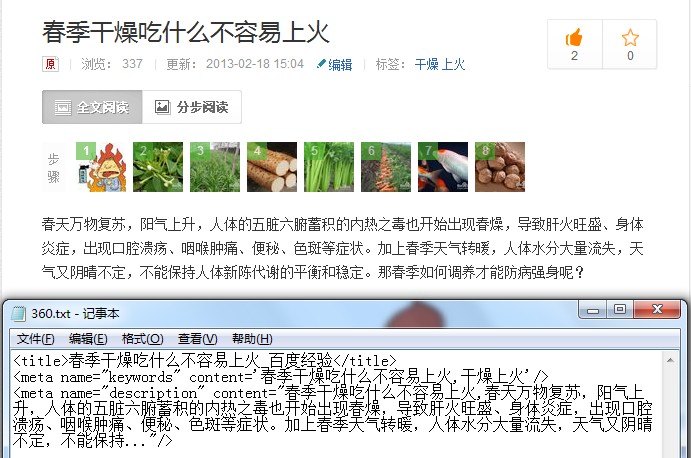The image size is (691, 458).
Task: Click the 上火 tag link
Action: 453,64
